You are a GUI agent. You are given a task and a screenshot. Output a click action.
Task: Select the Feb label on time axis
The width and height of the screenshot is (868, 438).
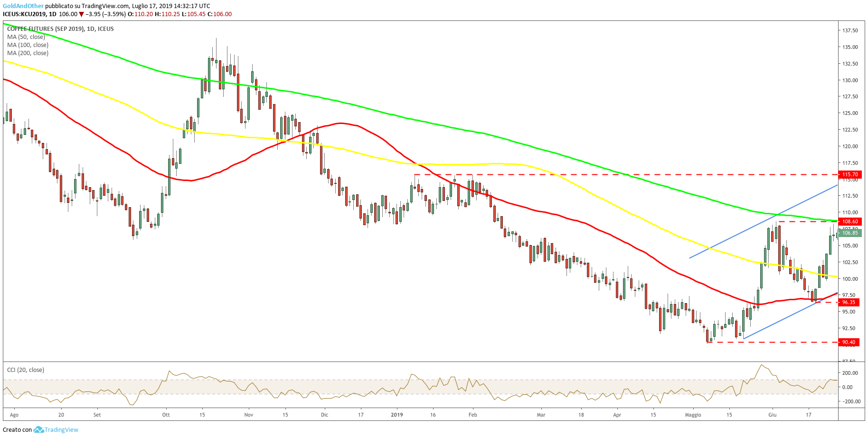[473, 415]
